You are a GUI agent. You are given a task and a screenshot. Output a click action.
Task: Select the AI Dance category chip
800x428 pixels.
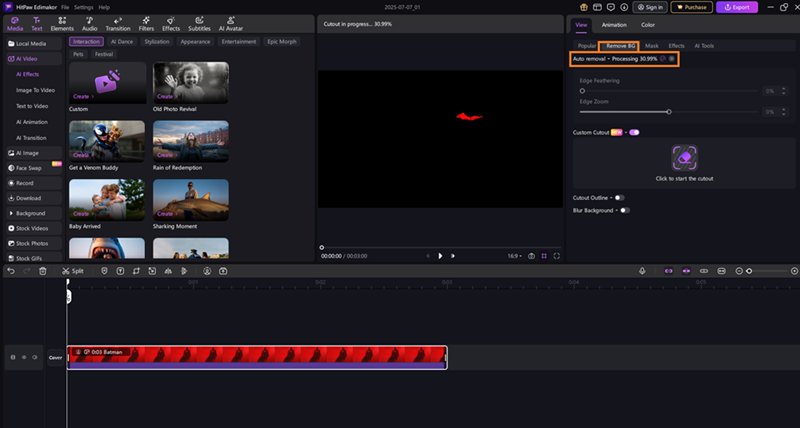[x=122, y=42]
